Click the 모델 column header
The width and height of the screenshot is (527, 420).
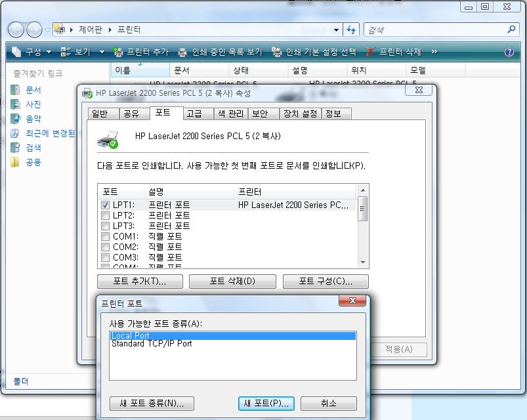tap(436, 70)
